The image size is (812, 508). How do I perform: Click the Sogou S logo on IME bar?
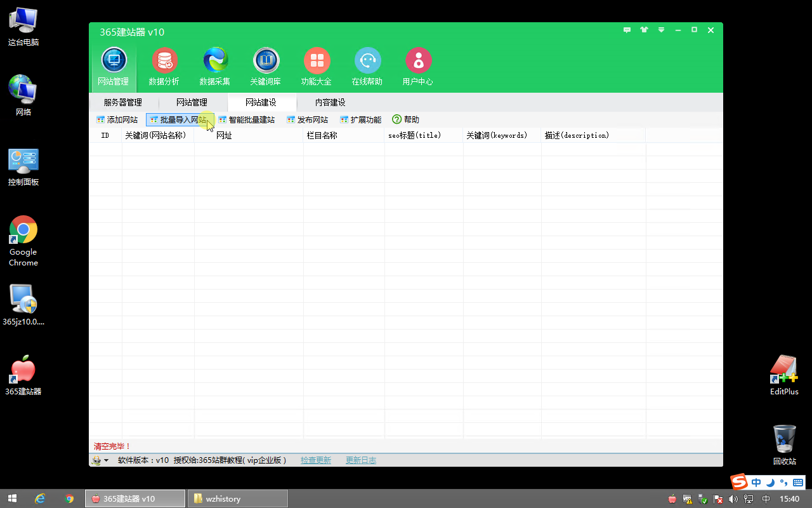coord(739,482)
